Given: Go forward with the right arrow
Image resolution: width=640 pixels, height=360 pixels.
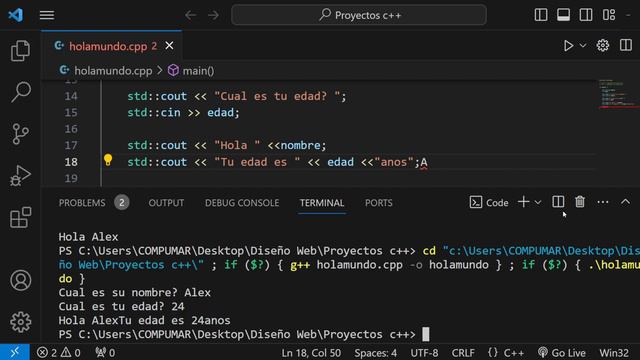Looking at the screenshot, I should click(x=213, y=16).
